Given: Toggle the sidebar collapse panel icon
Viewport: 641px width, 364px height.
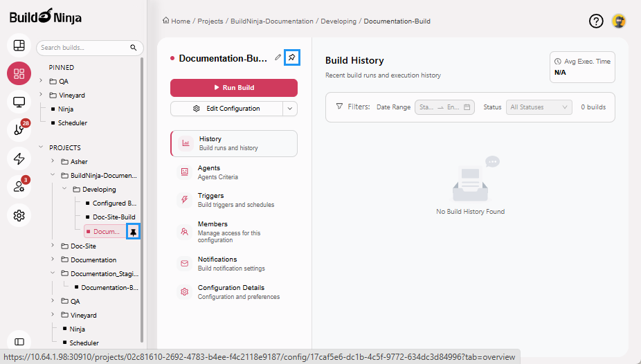Looking at the screenshot, I should (19, 341).
